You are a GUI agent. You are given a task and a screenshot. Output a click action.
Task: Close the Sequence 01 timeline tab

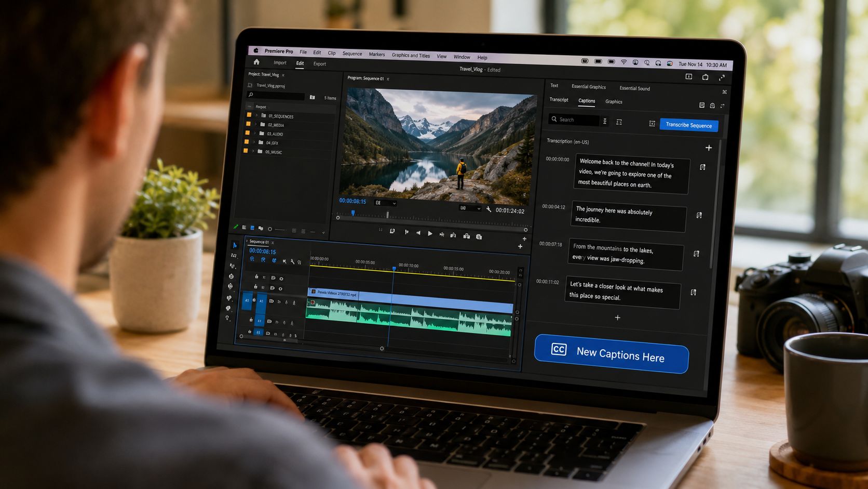coord(273,243)
